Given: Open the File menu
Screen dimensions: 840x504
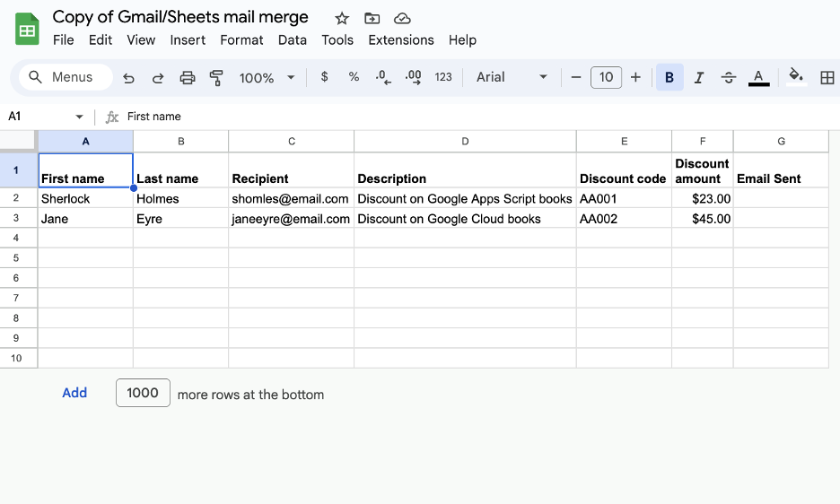Looking at the screenshot, I should pyautogui.click(x=63, y=40).
